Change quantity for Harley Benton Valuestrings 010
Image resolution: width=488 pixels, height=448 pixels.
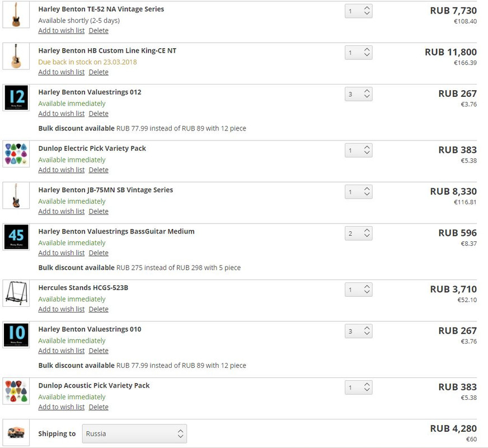pyautogui.click(x=359, y=331)
